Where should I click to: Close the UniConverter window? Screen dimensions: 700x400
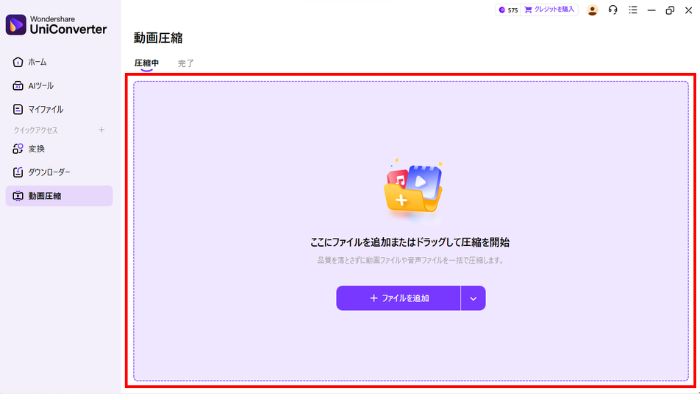(688, 10)
